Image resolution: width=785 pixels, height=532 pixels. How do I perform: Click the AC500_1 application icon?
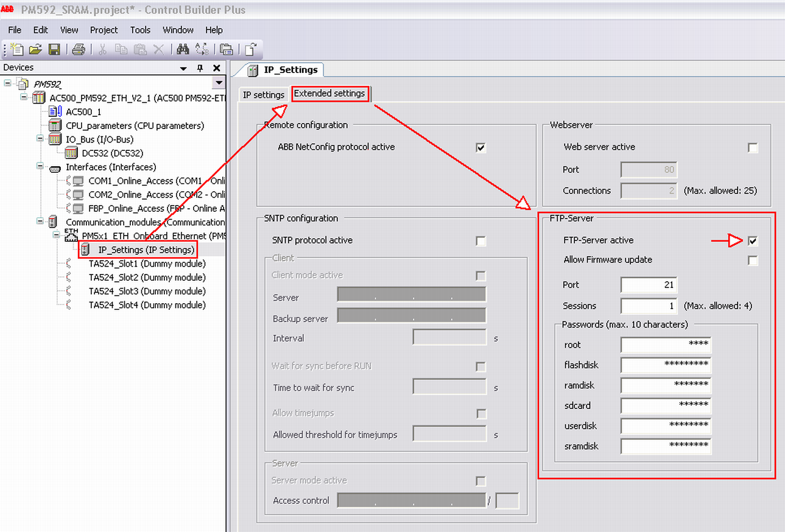(55, 111)
